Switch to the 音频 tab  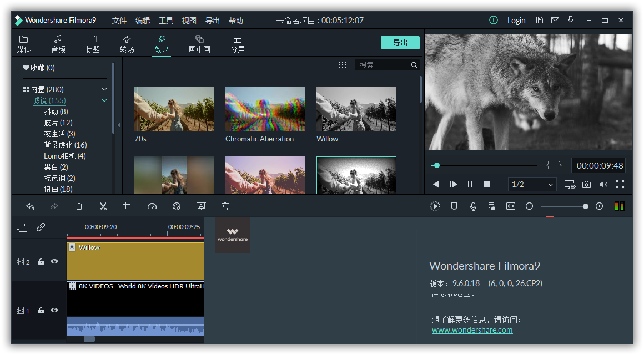coord(58,44)
